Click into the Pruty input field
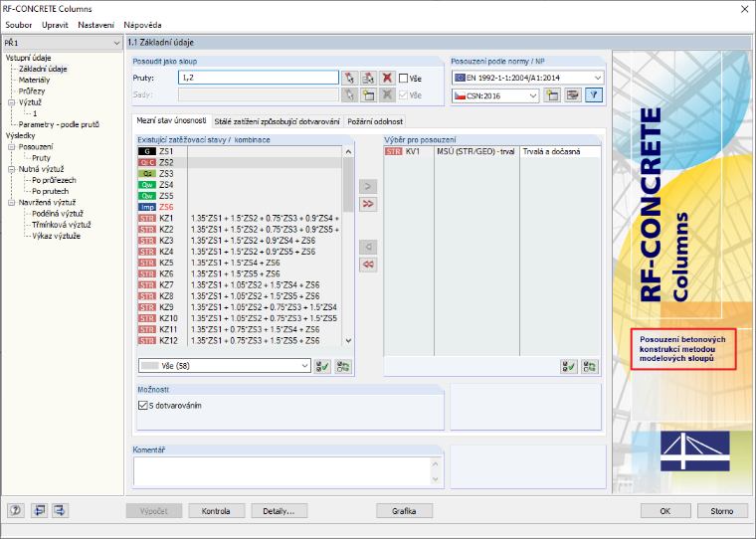Screen dimensions: 756x539 click(259, 78)
